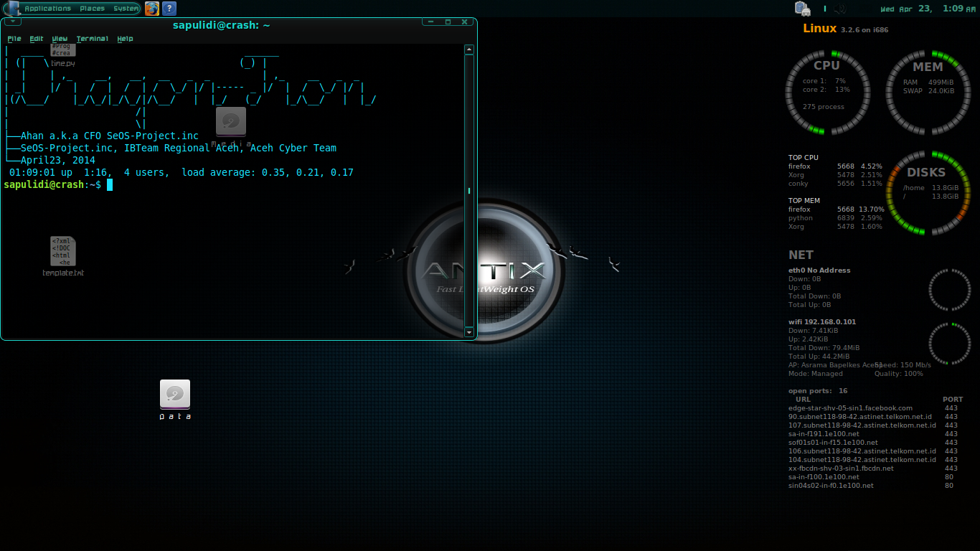The height and width of the screenshot is (551, 980).
Task: Click the '275 process' count in CPU gauge
Action: coord(824,107)
